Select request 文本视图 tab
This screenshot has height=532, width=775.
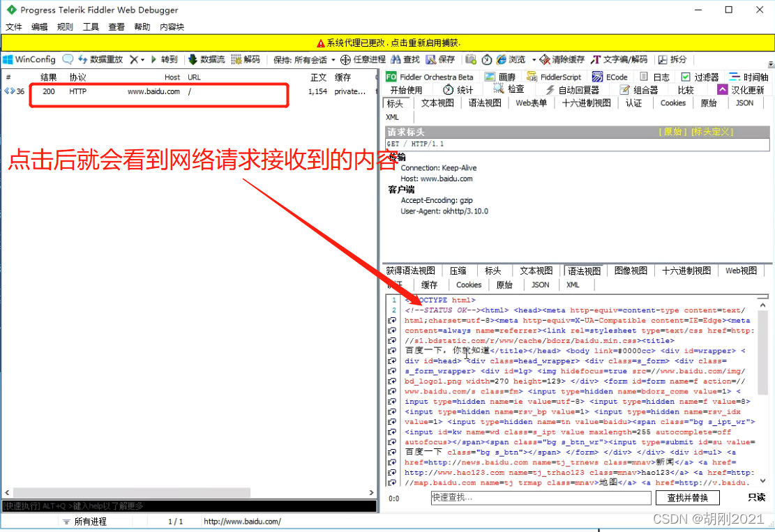coord(437,102)
